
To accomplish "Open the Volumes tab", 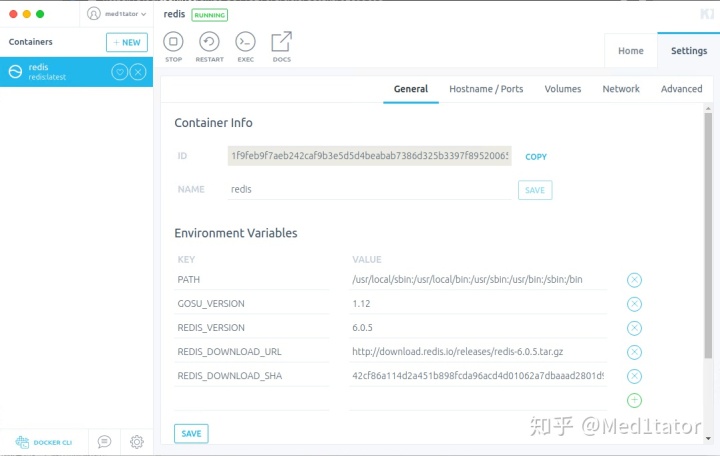I will coord(562,89).
